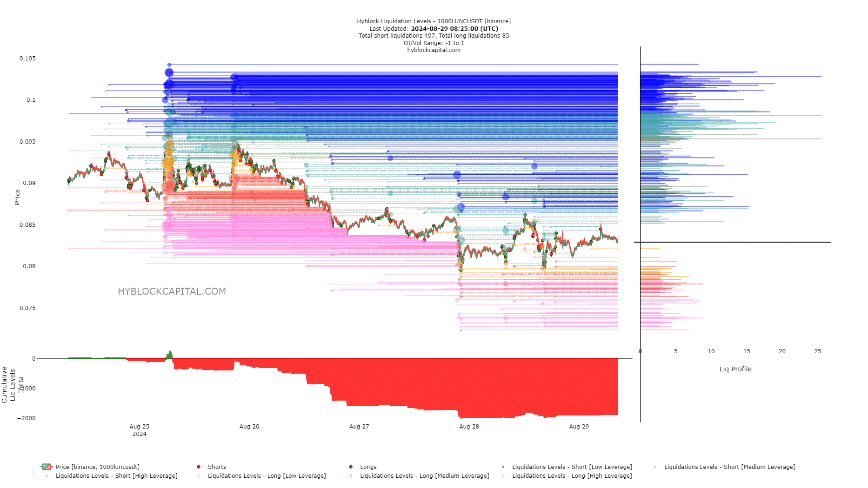This screenshot has width=868, height=488.
Task: Click the Last Updated timestamp line
Action: coord(434,28)
